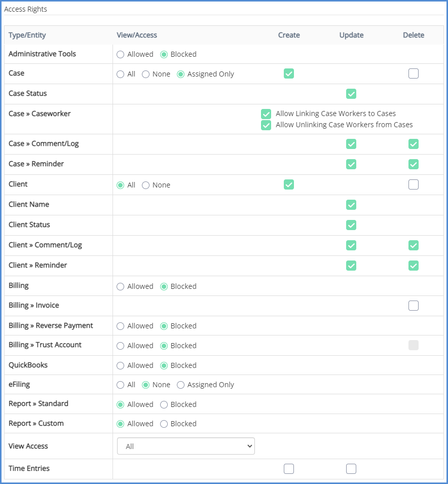The width and height of the screenshot is (448, 484).
Task: Set Client view access to None
Action: click(146, 185)
